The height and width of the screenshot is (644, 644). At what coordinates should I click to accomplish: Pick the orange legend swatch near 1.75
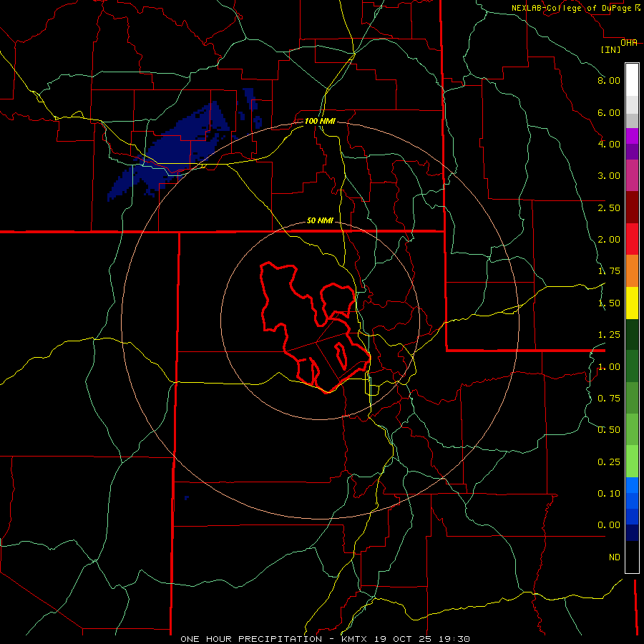[632, 271]
